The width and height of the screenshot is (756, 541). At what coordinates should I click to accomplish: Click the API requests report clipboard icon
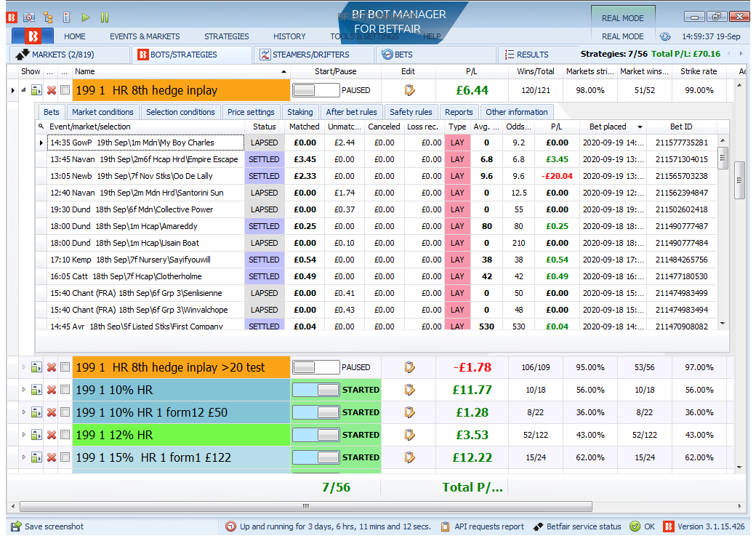tap(446, 526)
